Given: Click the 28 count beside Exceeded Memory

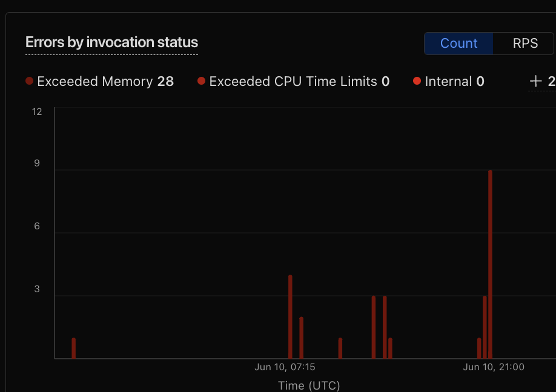Looking at the screenshot, I should coord(165,82).
